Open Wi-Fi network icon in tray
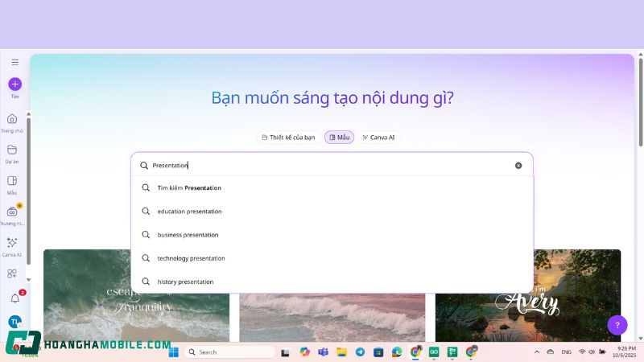The image size is (644, 362). point(582,352)
